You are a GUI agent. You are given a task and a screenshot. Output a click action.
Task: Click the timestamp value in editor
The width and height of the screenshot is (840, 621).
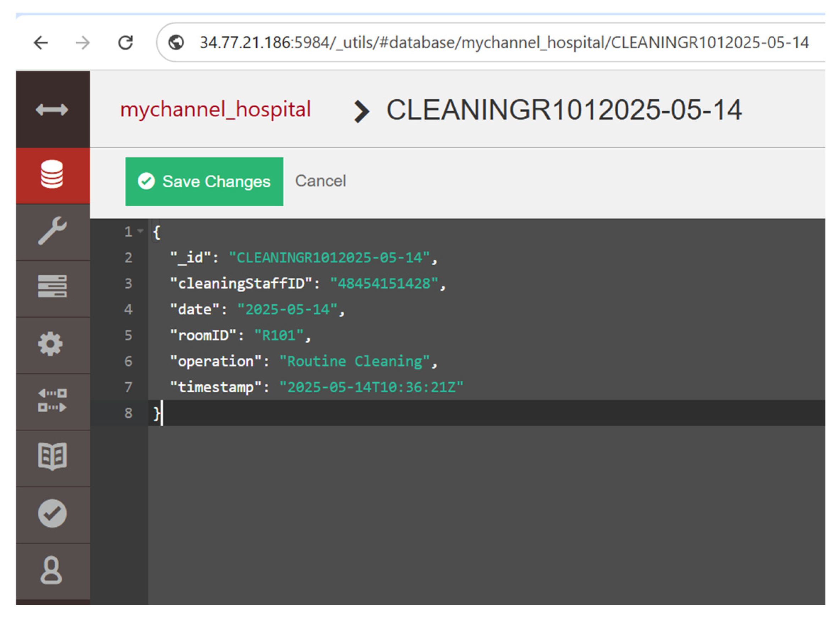click(371, 388)
